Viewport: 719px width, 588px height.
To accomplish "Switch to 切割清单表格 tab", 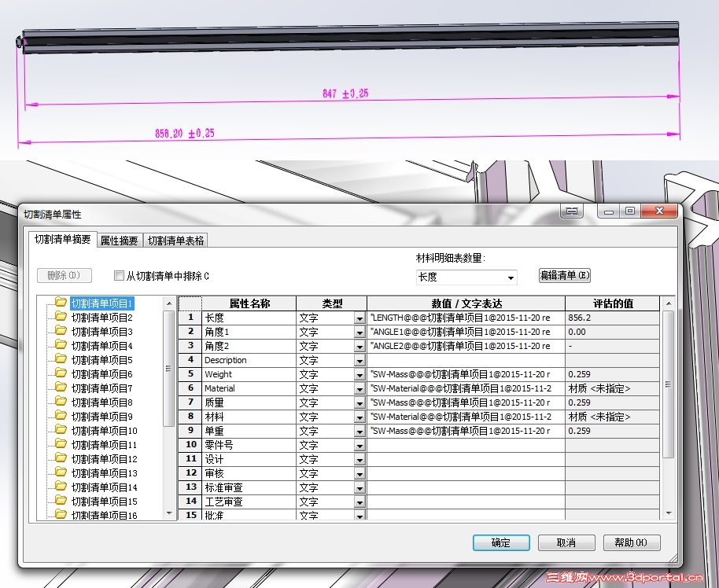I will 175,241.
